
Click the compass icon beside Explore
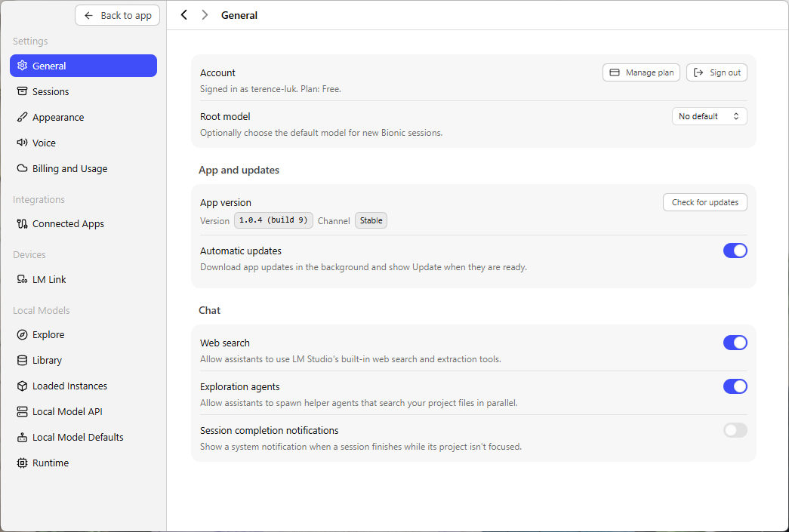[x=22, y=334]
